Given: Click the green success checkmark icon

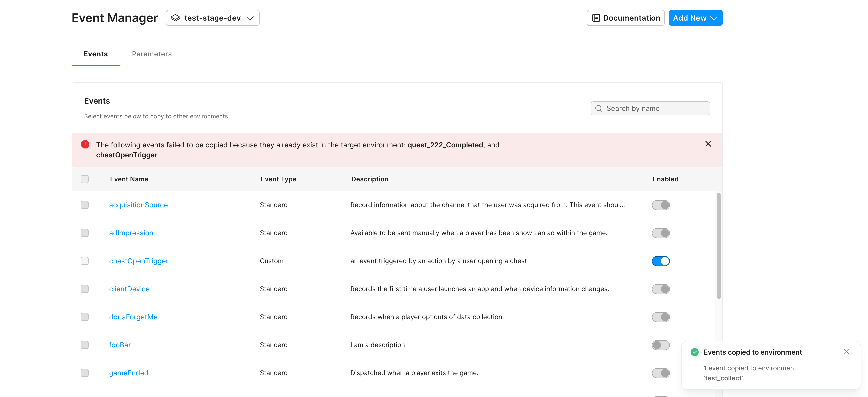Looking at the screenshot, I should pos(694,352).
